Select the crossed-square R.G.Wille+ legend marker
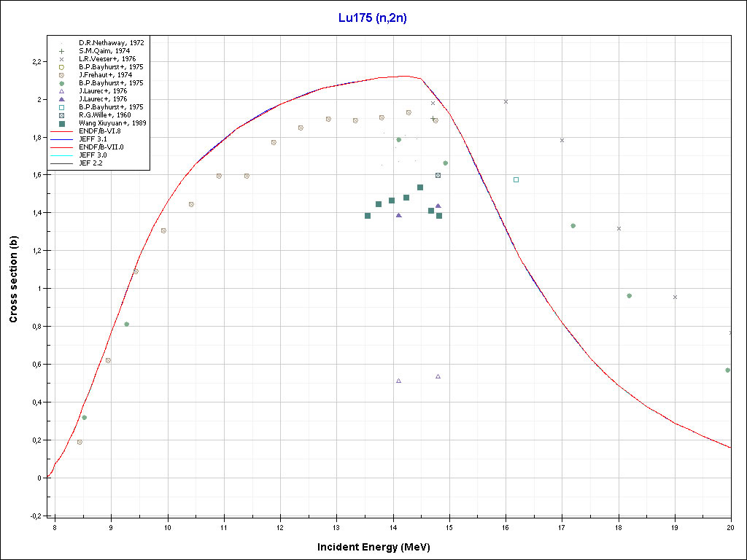 pyautogui.click(x=61, y=115)
